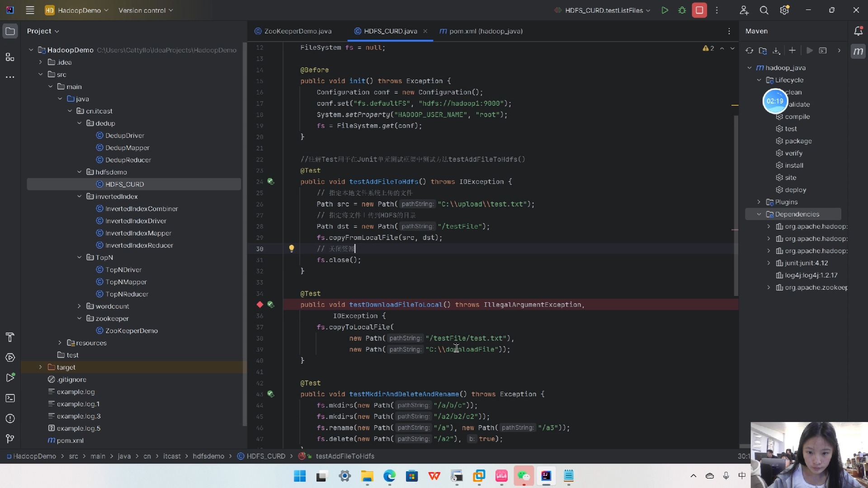Open the Terminal tool window

tap(10, 398)
